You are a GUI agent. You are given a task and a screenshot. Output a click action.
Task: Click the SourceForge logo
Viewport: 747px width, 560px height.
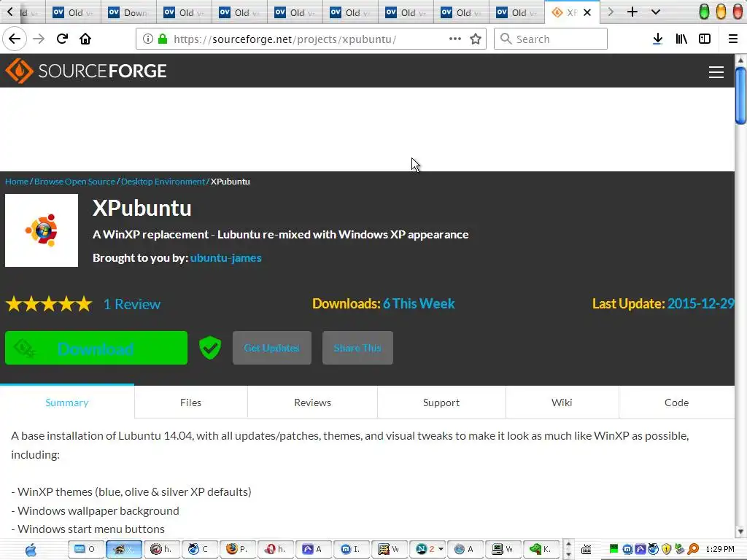point(86,71)
